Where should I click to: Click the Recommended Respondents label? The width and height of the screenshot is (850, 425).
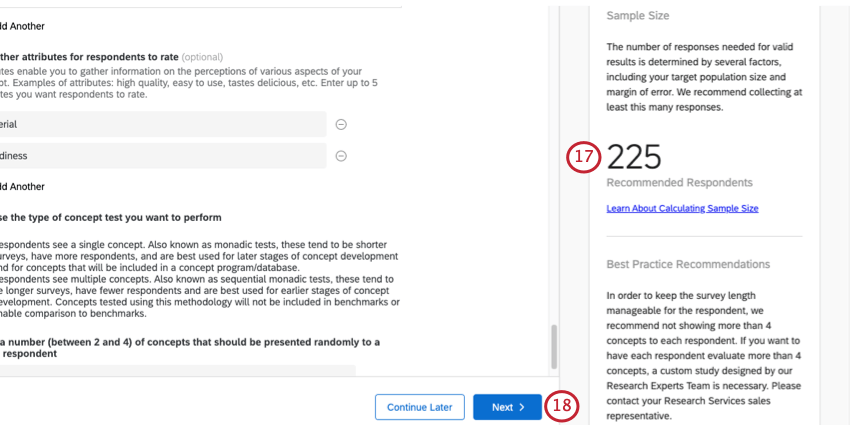[x=679, y=183]
